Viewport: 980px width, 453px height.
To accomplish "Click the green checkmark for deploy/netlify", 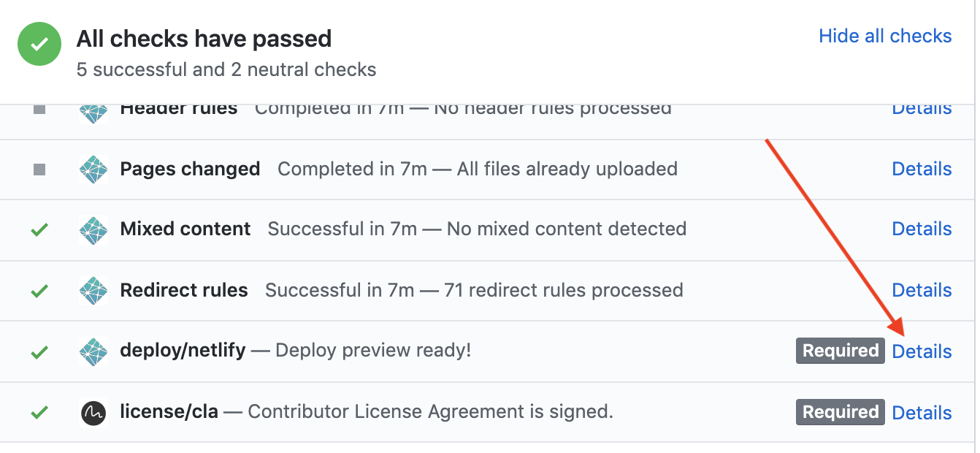I will (39, 352).
